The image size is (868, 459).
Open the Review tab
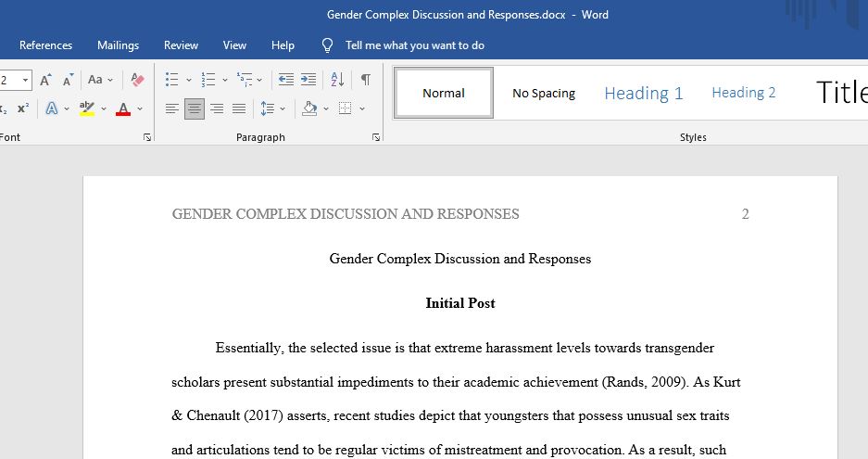coord(181,45)
